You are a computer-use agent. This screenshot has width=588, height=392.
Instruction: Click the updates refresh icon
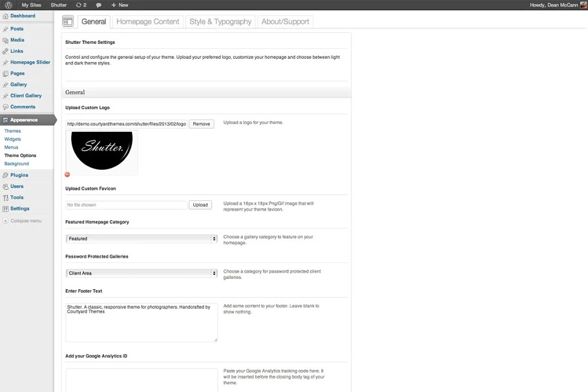(x=79, y=5)
